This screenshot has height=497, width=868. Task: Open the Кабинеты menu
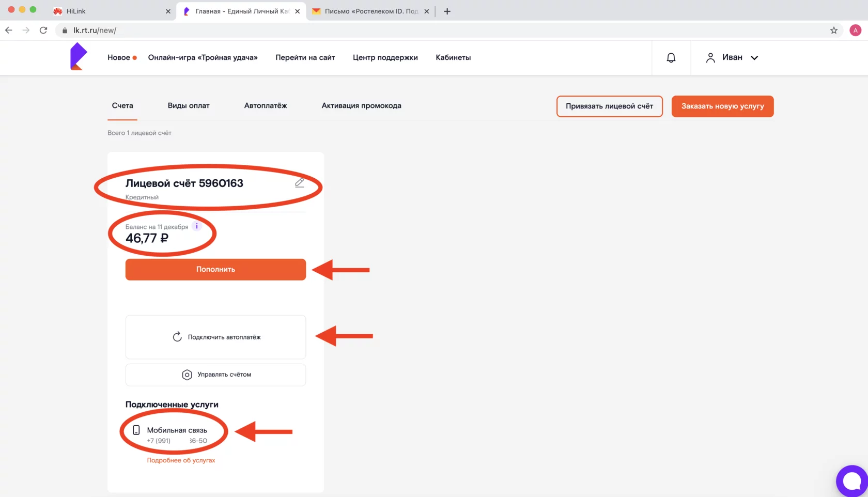[x=453, y=57]
